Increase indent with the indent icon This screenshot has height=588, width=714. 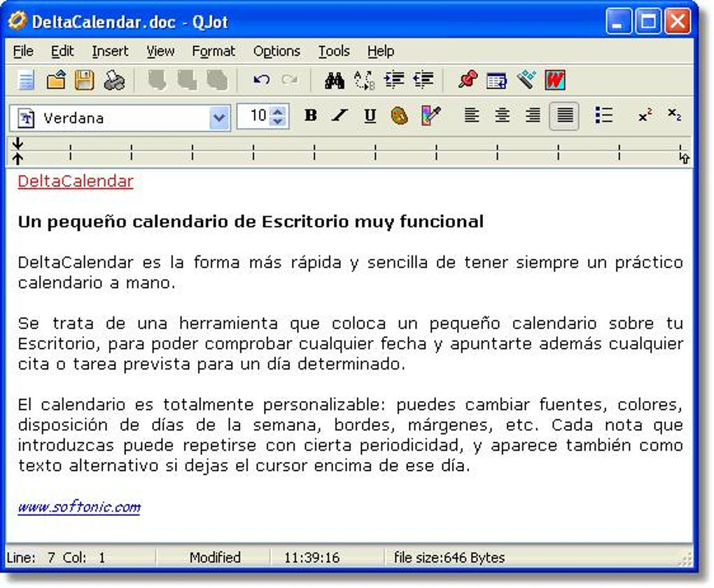(x=394, y=80)
